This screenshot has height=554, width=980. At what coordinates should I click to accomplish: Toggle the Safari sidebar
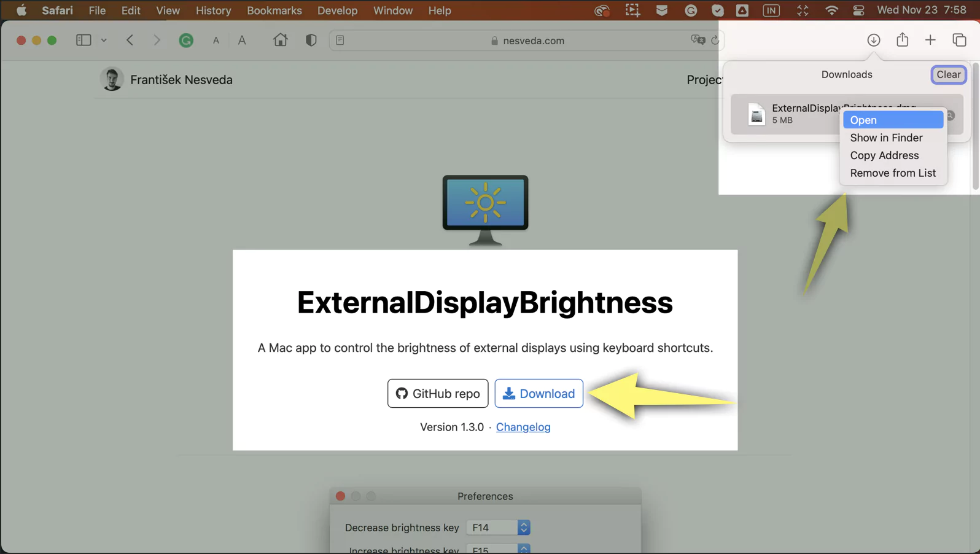[84, 40]
